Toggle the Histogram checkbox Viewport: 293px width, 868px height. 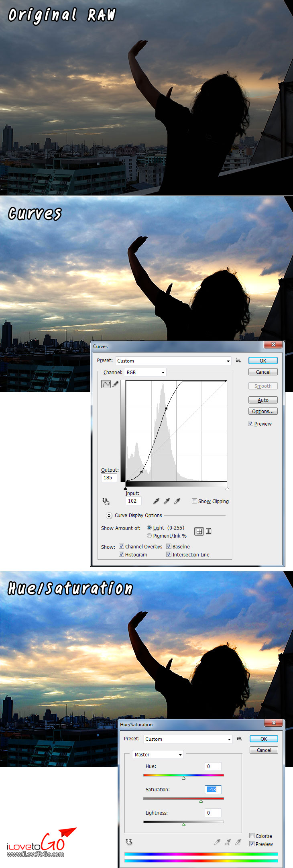121,554
